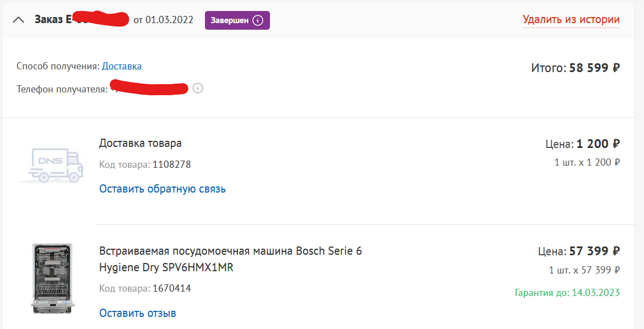644x329 pixels.
Task: Click Удалить из истории link
Action: point(571,20)
